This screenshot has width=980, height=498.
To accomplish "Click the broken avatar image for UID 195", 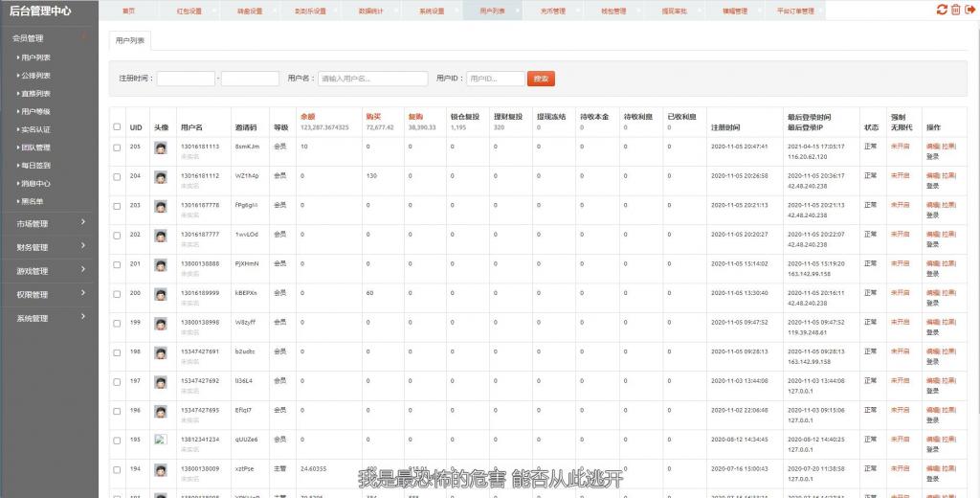I will [x=161, y=440].
